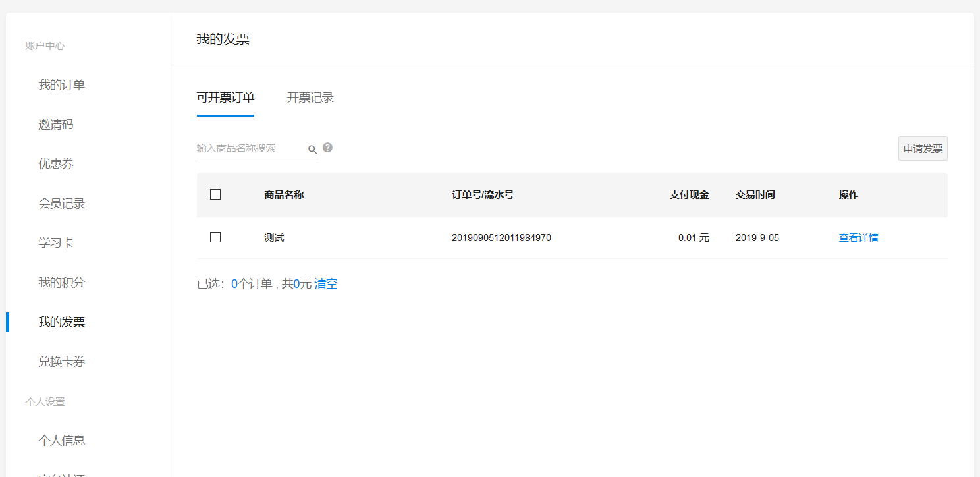
Task: Click the 测试 product name in the row
Action: coord(274,238)
